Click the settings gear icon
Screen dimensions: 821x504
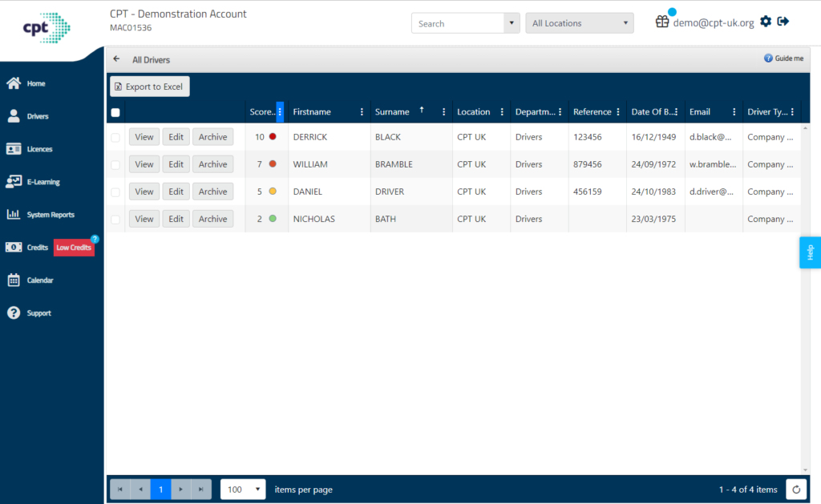click(x=766, y=22)
